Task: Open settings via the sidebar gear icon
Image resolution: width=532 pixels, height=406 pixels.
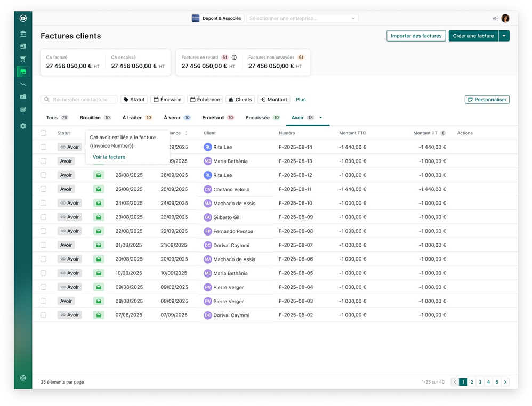Action: click(23, 126)
